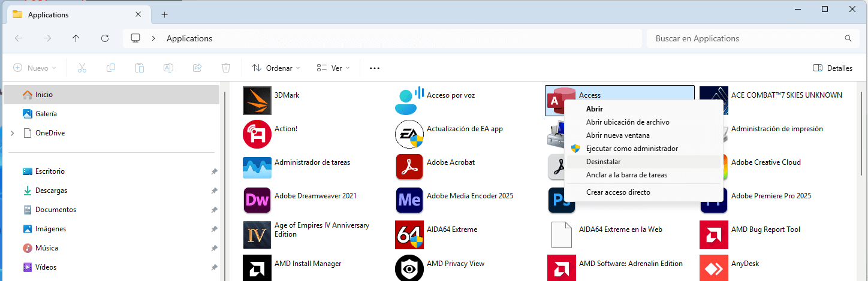Image resolution: width=868 pixels, height=281 pixels.
Task: Choose Ejecutar como administrador
Action: click(x=644, y=149)
